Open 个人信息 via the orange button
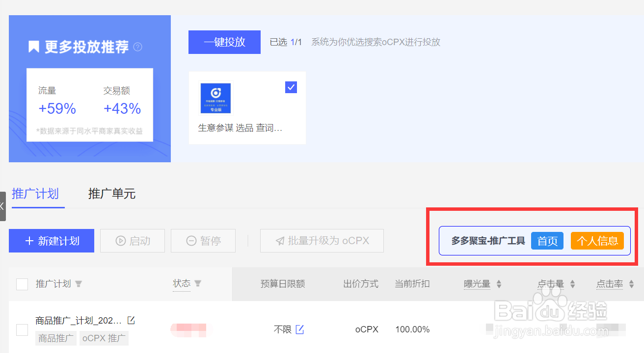Viewport: 644px width, 353px height. click(597, 241)
